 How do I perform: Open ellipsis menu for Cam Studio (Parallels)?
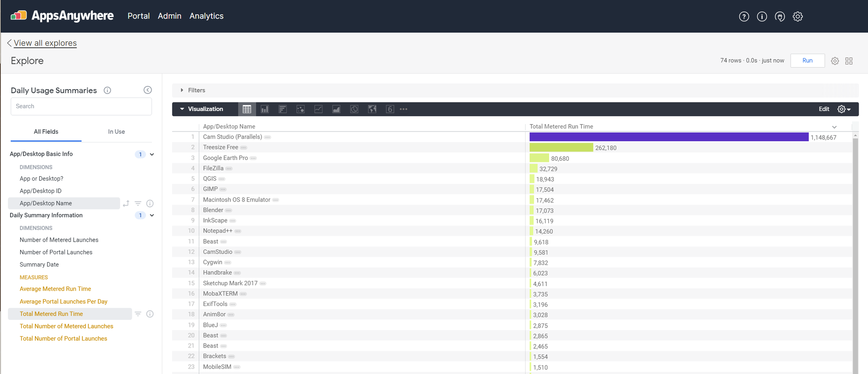267,137
